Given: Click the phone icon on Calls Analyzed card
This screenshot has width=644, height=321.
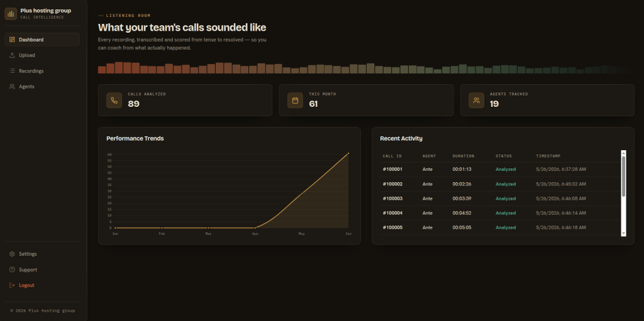Looking at the screenshot, I should 114,100.
